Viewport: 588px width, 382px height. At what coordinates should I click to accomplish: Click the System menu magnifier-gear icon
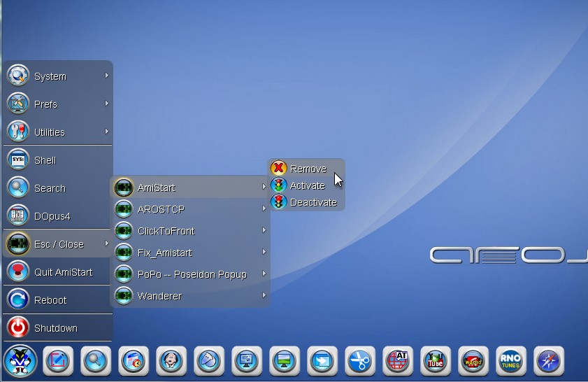point(17,76)
